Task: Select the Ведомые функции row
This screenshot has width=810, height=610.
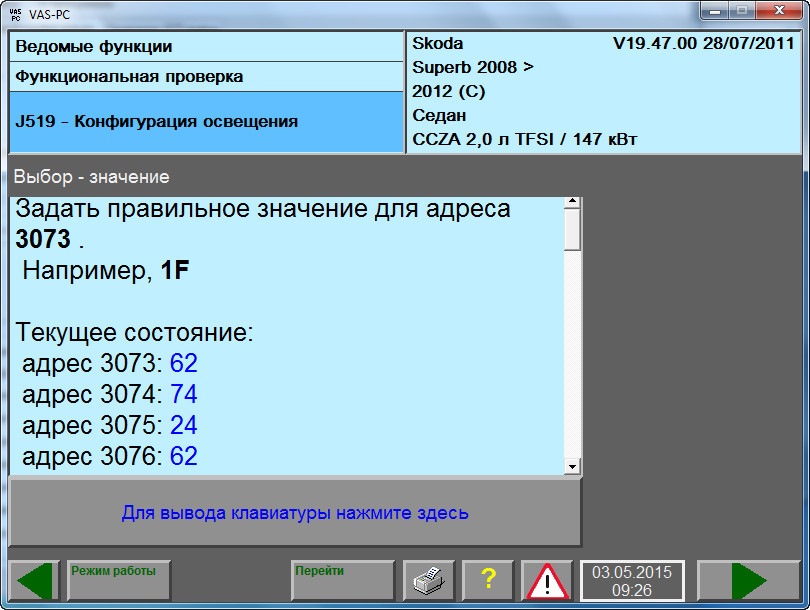Action: pyautogui.click(x=206, y=46)
